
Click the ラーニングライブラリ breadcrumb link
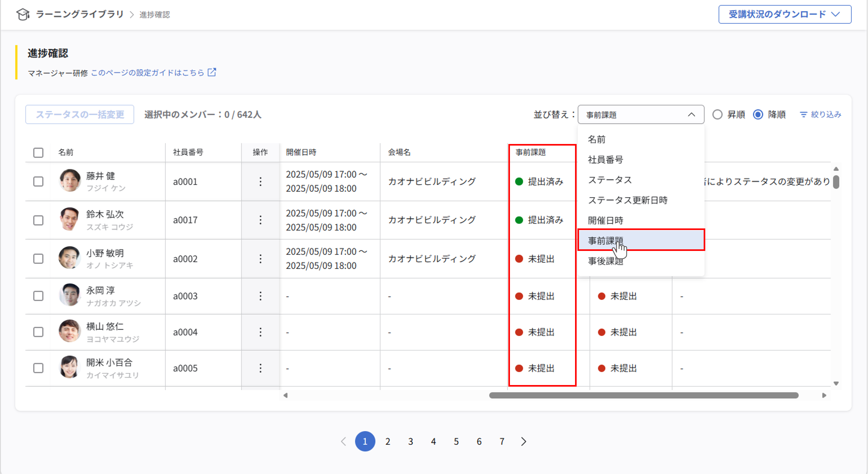(80, 14)
